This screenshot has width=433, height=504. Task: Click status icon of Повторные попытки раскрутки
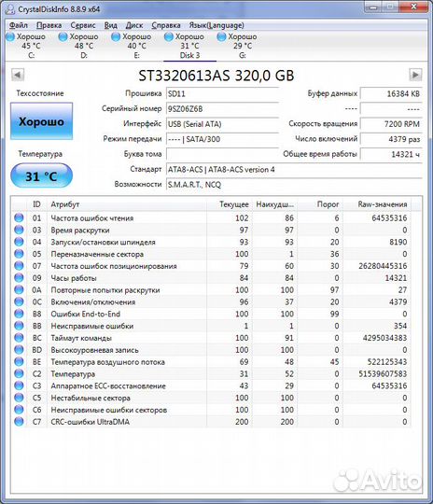(19, 289)
